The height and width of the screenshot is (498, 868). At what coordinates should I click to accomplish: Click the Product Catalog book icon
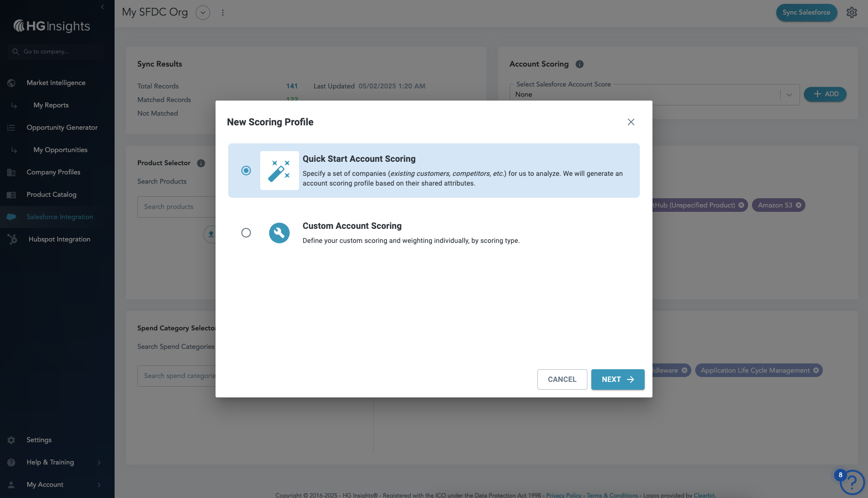point(11,195)
